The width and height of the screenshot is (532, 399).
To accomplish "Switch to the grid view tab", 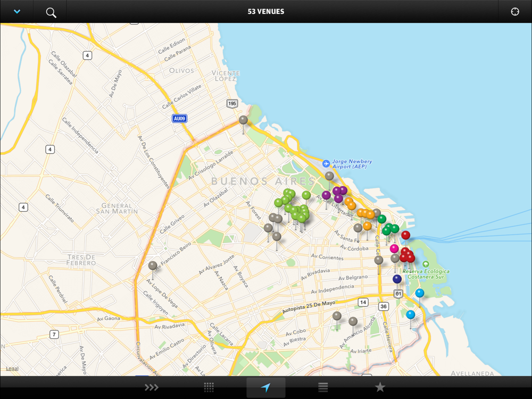I will pos(209,387).
